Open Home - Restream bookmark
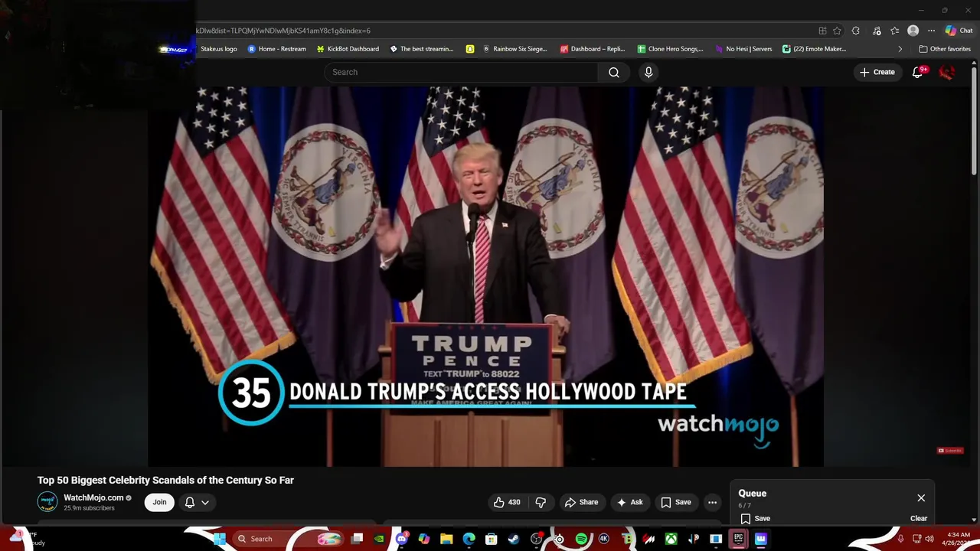980x551 pixels. 276,49
